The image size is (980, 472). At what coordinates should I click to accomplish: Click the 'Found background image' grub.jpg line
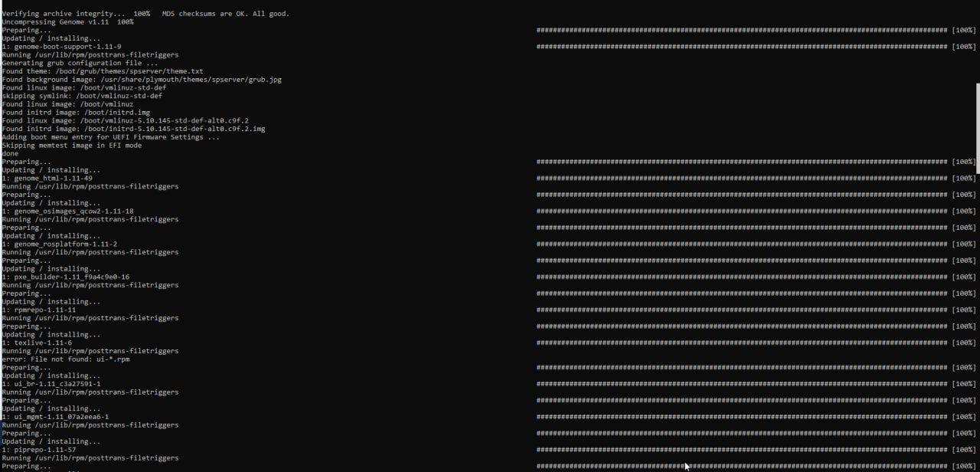tap(142, 80)
